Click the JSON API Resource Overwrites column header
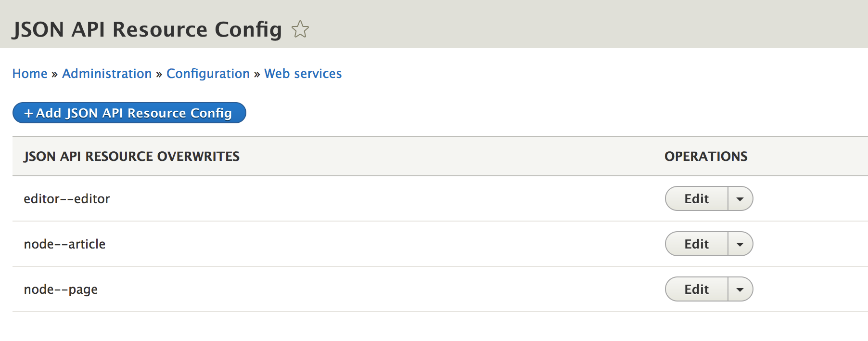 (x=131, y=157)
